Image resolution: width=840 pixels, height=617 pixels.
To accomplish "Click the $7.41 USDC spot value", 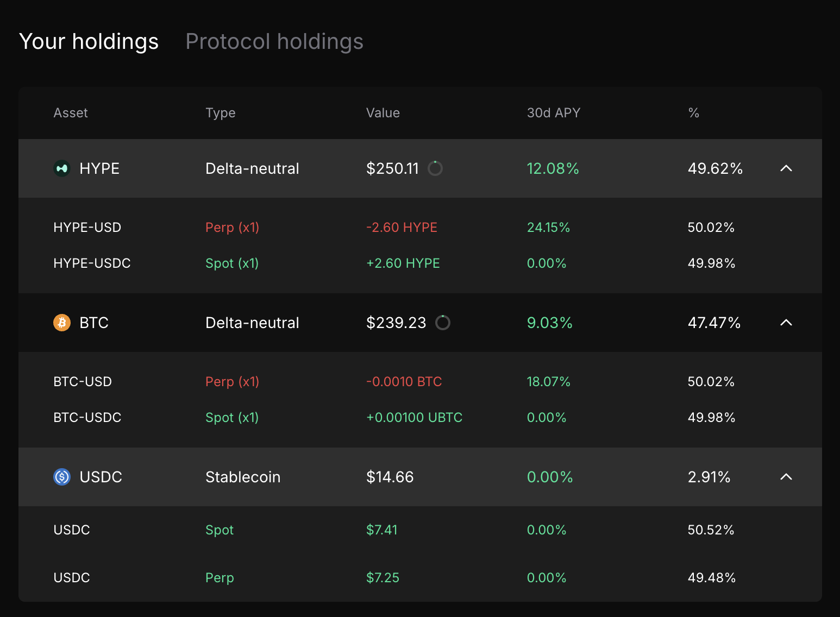I will (x=382, y=530).
